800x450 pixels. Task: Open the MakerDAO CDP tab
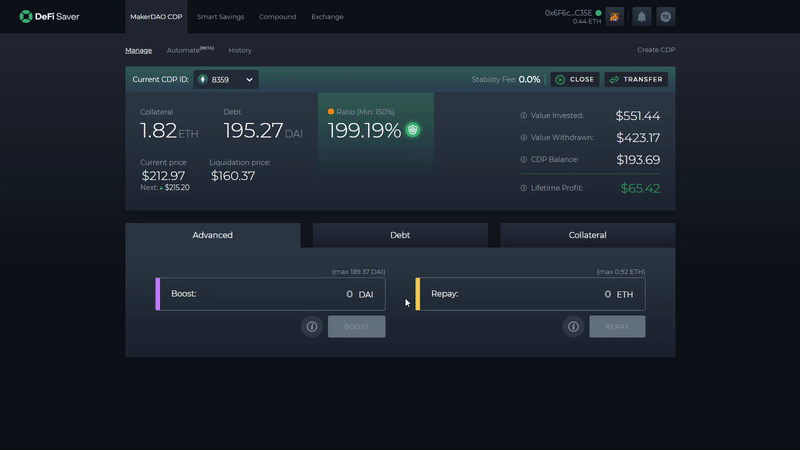pyautogui.click(x=156, y=17)
